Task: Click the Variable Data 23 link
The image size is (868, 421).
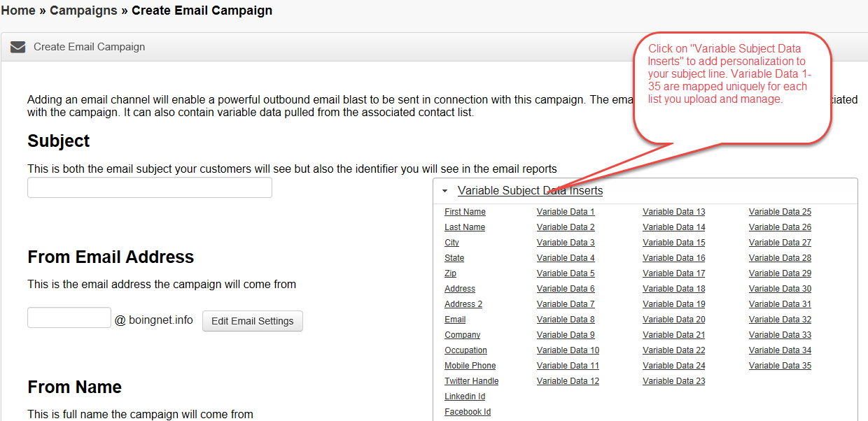Action: click(x=674, y=381)
